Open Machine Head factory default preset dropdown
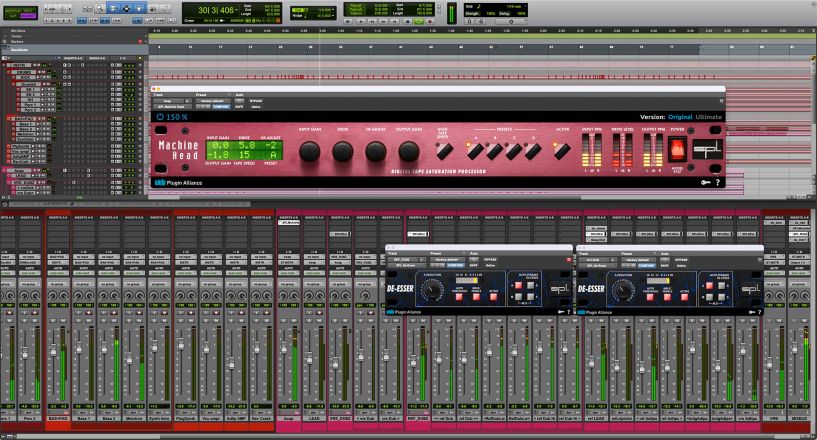817x440 pixels. click(213, 101)
